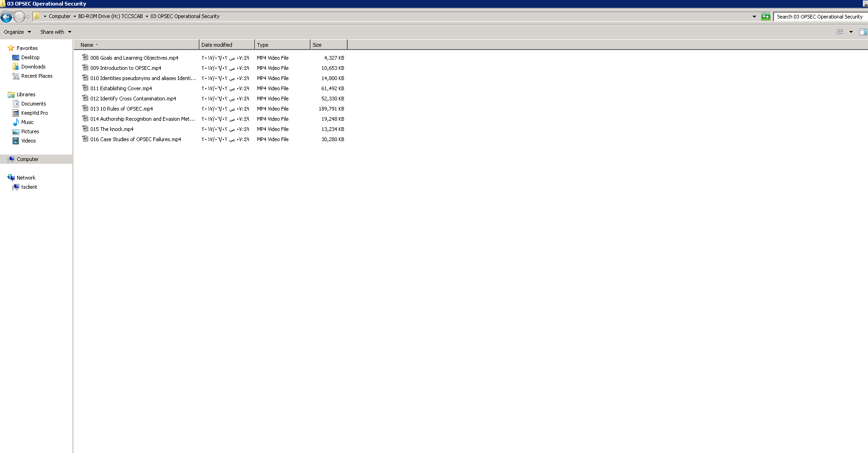Viewport: 868px width, 453px height.
Task: Click the search box for OPSEC folder
Action: (819, 17)
